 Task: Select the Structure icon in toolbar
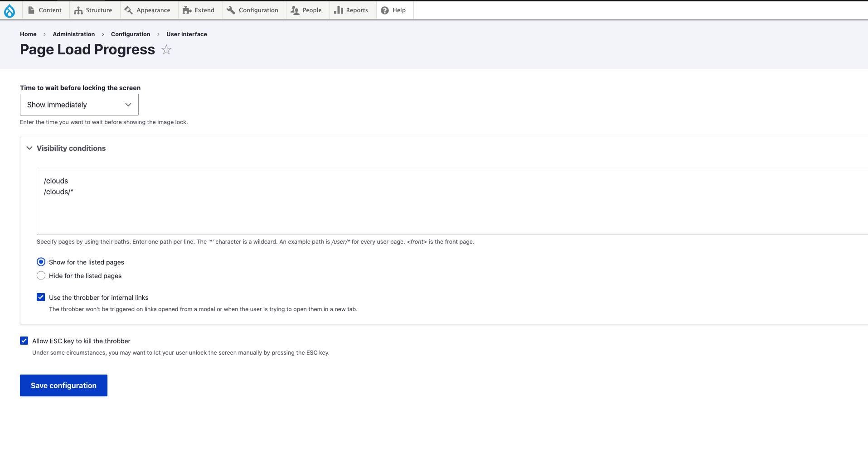[x=78, y=10]
